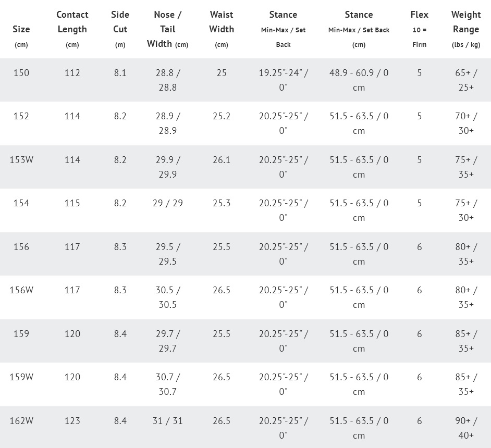Image resolution: width=491 pixels, height=448 pixels.
Task: Click the 162W size row label
Action: click(21, 420)
